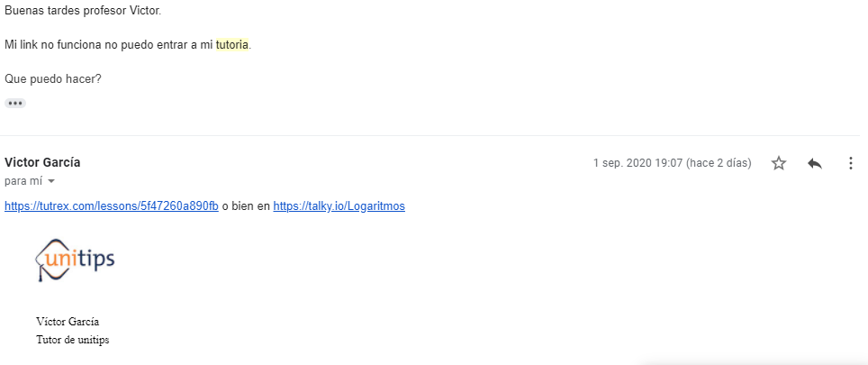868x365 pixels.
Task: Click the 'Tutor de unitips' signature line
Action: coord(73,340)
